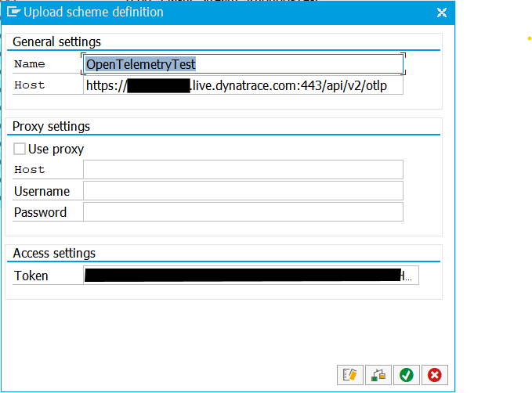Image resolution: width=532 pixels, height=393 pixels.
Task: Click the dynatrace Host URL field
Action: pyautogui.click(x=243, y=85)
